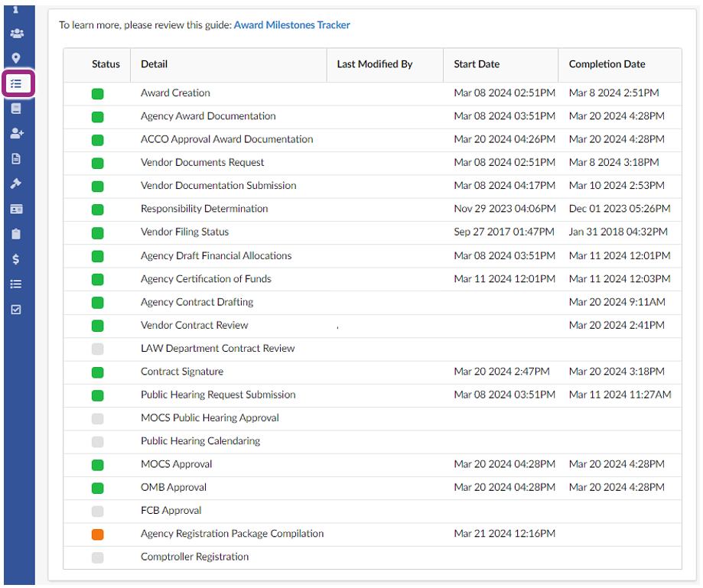Open the notebook icon below the milestones icon
The width and height of the screenshot is (703, 588).
point(15,108)
